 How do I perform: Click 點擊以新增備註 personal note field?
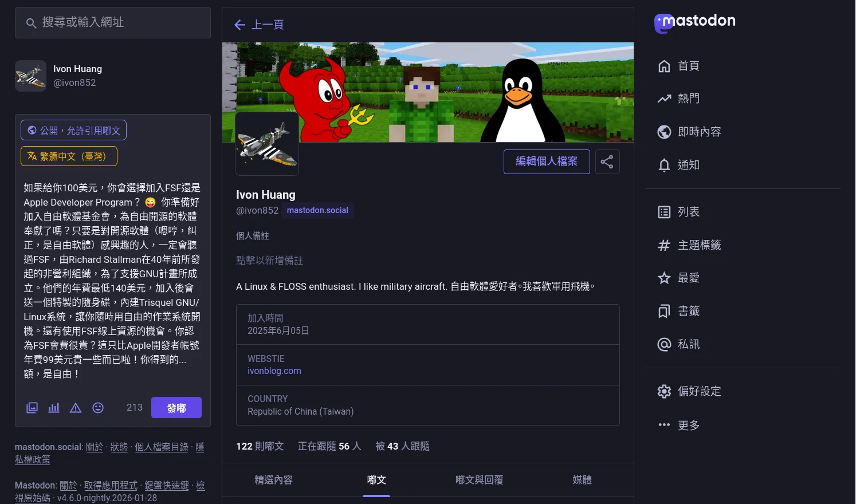pyautogui.click(x=270, y=261)
